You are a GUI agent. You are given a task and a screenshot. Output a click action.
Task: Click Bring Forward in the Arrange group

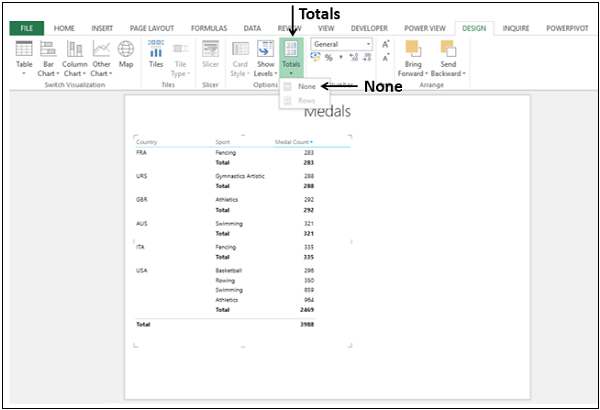[x=413, y=58]
